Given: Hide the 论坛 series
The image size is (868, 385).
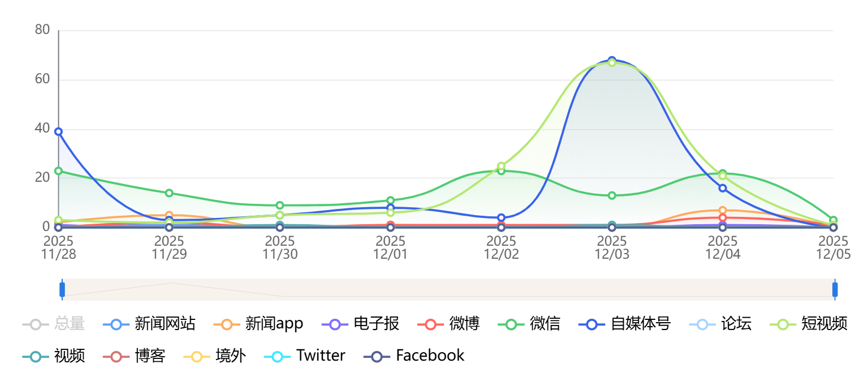Looking at the screenshot, I should tap(720, 324).
